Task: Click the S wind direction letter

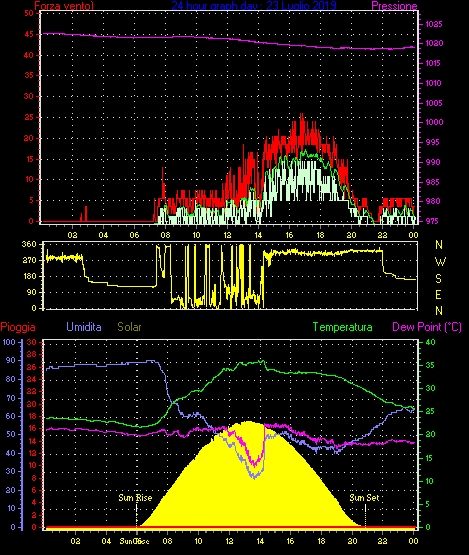Action: [x=439, y=279]
